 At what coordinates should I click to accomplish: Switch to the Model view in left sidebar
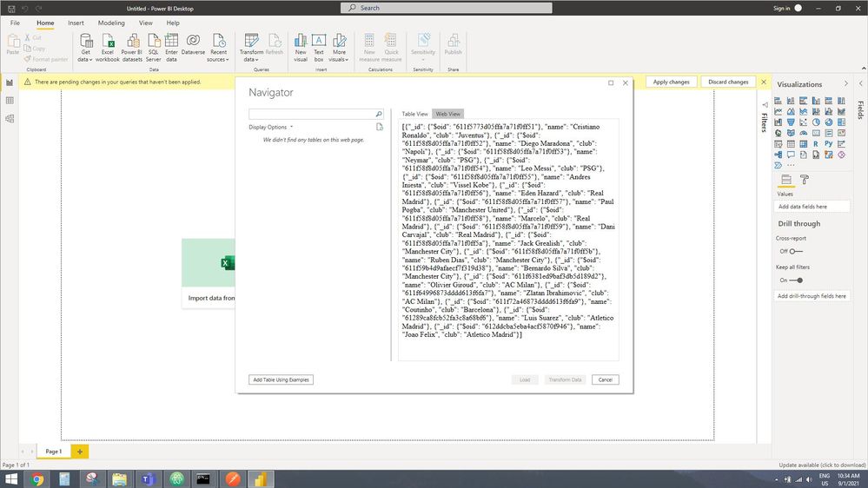tap(10, 118)
